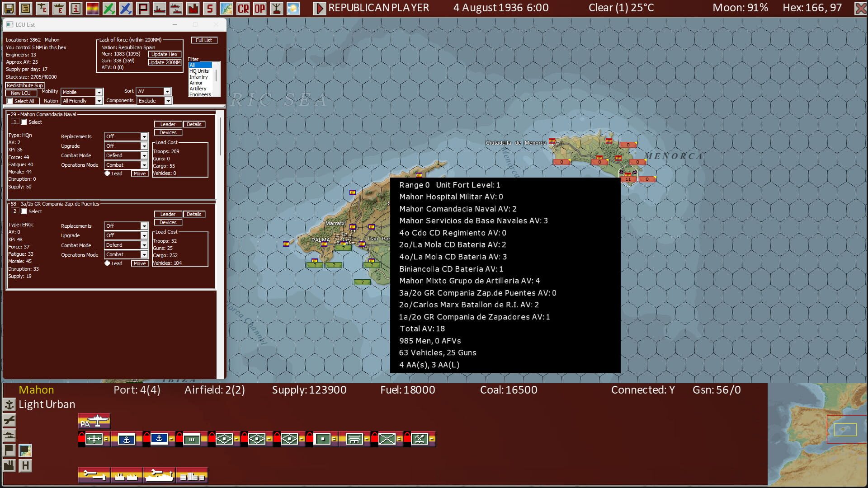Click the anchor icon beside Light Urban

(x=9, y=404)
